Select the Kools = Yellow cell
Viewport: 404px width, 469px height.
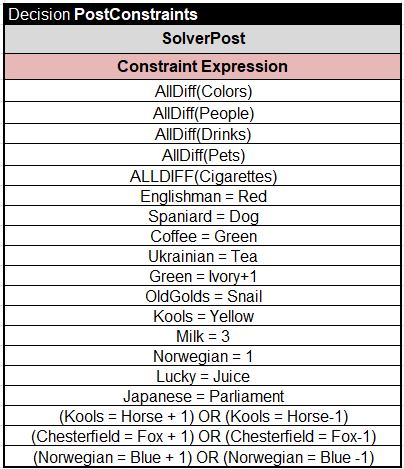pos(202,316)
